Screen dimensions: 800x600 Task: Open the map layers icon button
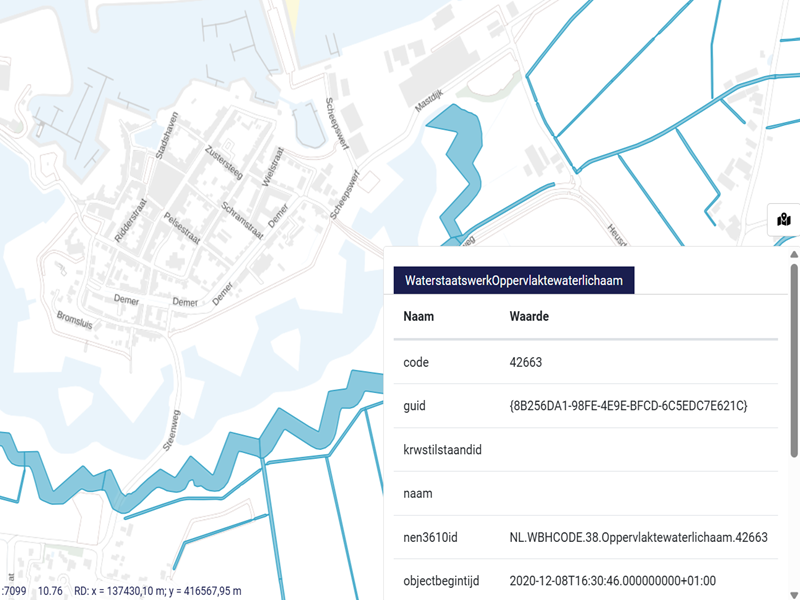[x=785, y=220]
